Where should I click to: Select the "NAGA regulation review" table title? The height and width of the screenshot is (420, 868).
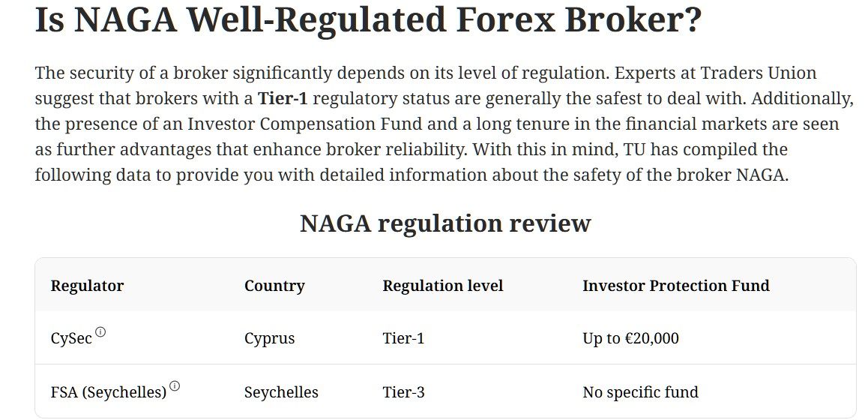445,223
